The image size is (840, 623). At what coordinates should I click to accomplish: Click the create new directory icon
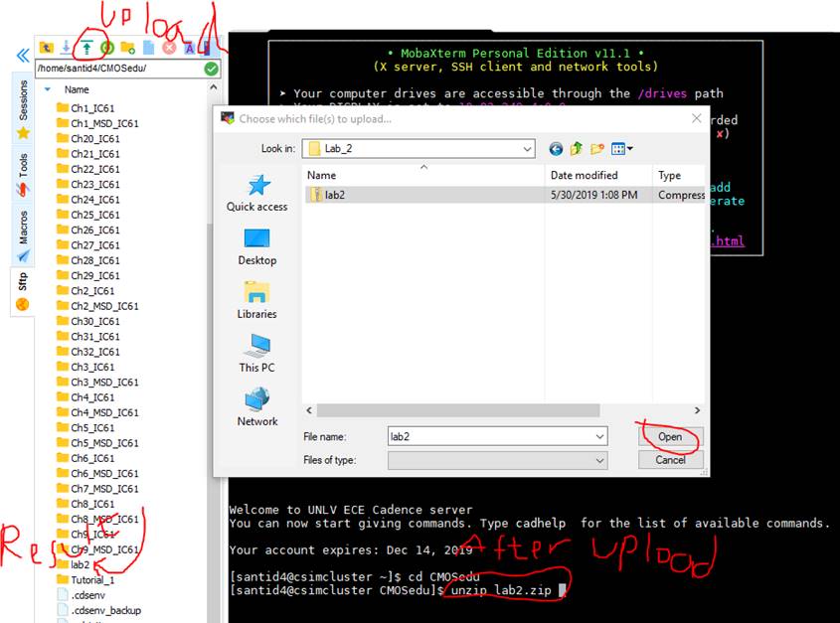click(x=128, y=49)
